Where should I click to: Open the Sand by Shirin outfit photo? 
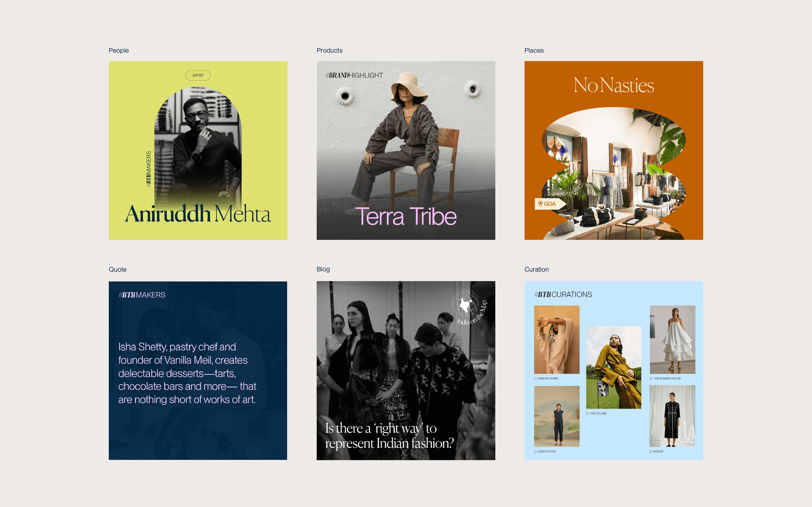[x=557, y=340]
